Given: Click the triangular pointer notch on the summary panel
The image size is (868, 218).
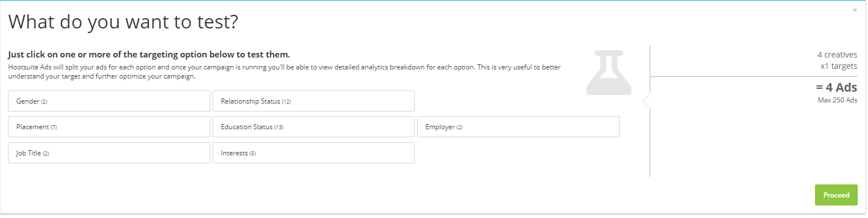Looking at the screenshot, I should 646,101.
